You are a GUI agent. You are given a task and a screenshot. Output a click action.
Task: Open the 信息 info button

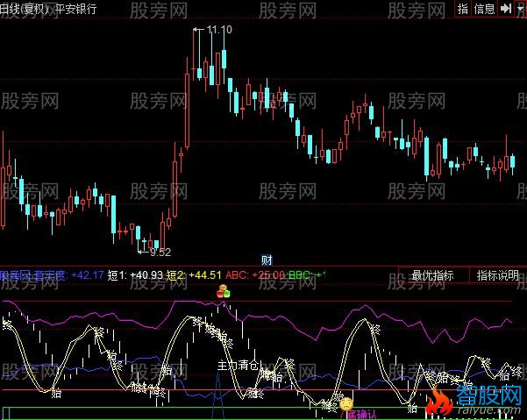pyautogui.click(x=484, y=9)
